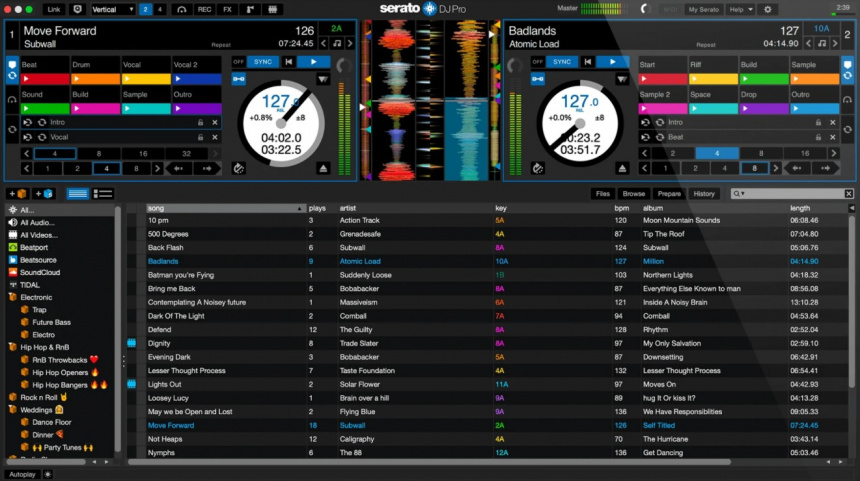Clear the search field with X
This screenshot has height=481, width=860.
pyautogui.click(x=848, y=194)
